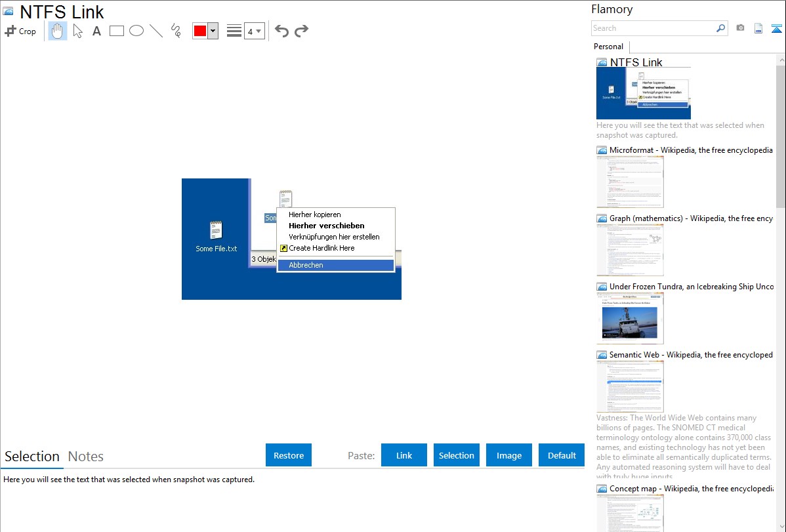Click the Graph (mathematics) title text

tap(691, 218)
